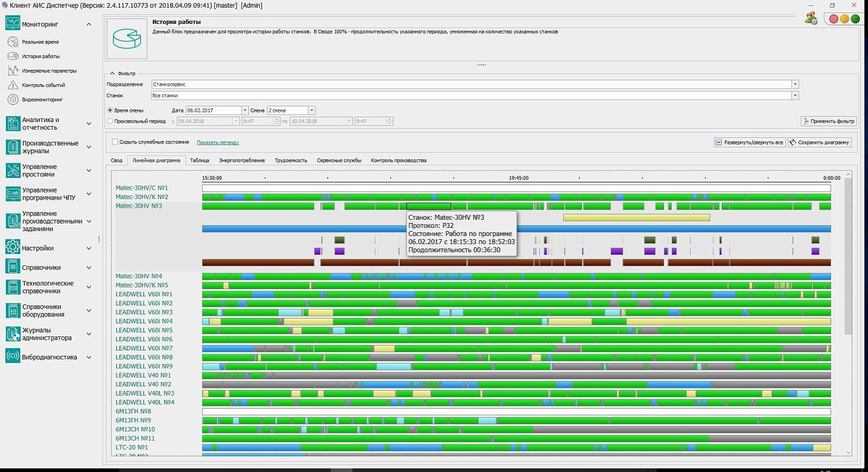Switch to the Трудоемкость tab
868x472 pixels.
tap(291, 161)
